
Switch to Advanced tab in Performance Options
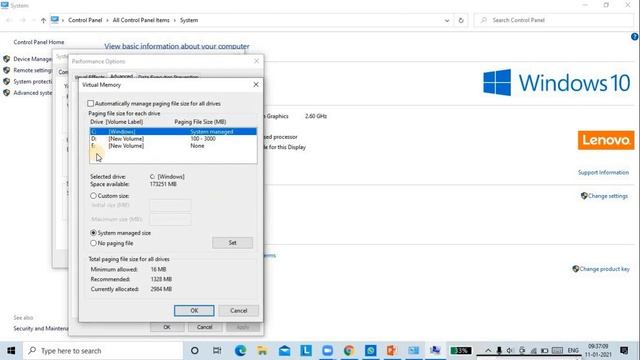pos(121,76)
